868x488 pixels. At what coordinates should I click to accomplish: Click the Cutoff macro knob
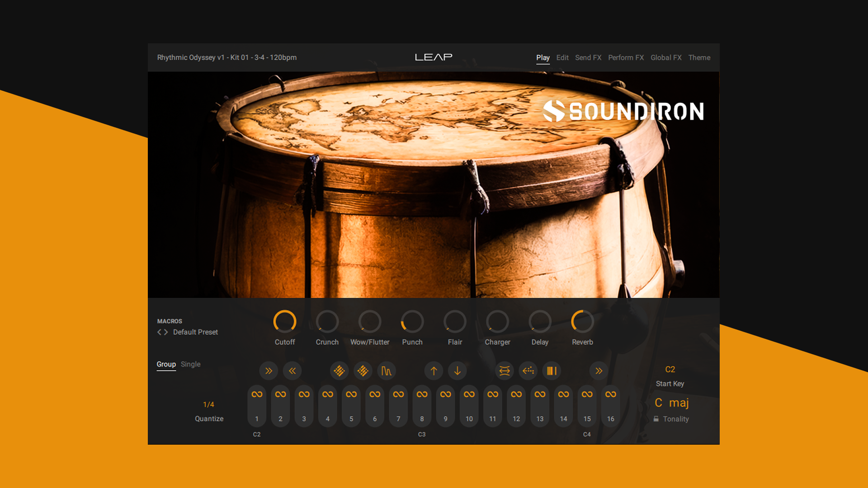285,322
